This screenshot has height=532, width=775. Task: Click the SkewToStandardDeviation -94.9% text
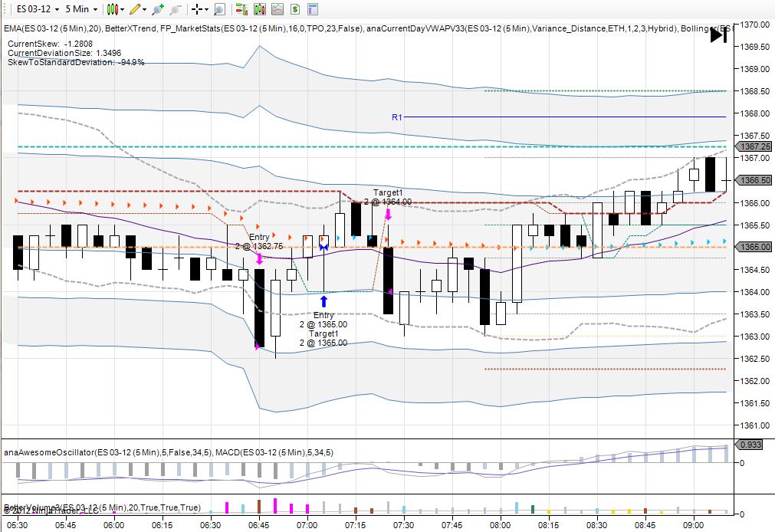point(76,62)
